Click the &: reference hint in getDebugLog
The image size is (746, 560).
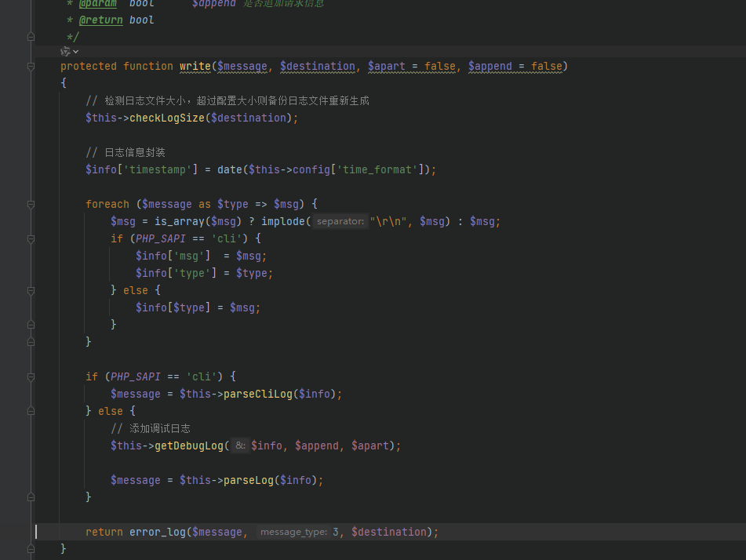241,446
